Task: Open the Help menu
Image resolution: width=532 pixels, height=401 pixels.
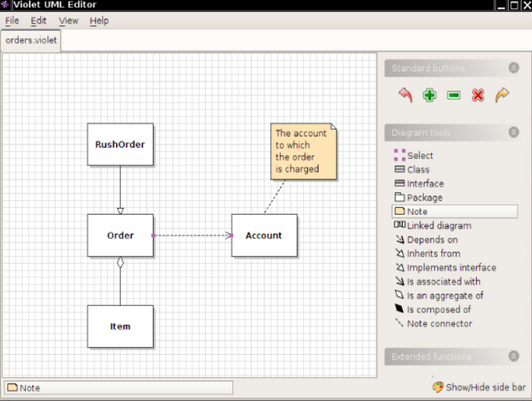Action: tap(99, 21)
